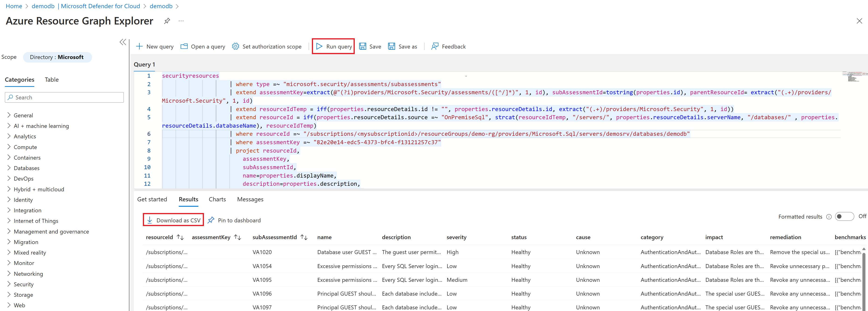Open the Table tab in sidebar
This screenshot has height=311, width=868.
click(52, 80)
